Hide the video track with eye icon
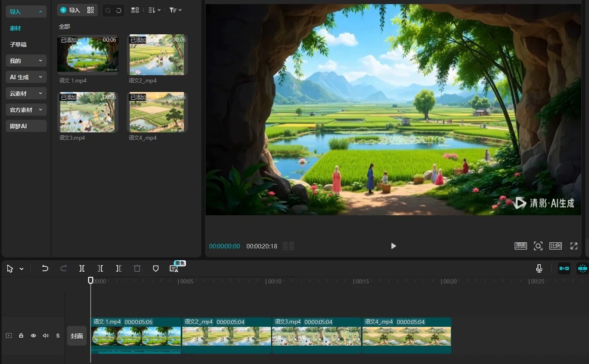The image size is (589, 364). [34, 336]
